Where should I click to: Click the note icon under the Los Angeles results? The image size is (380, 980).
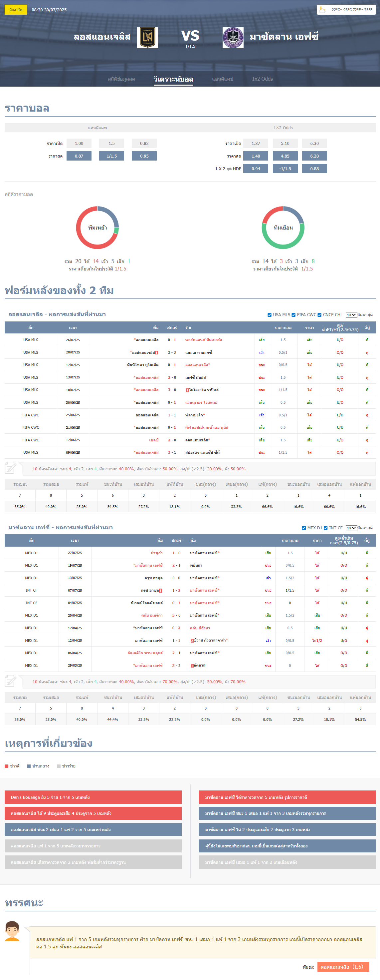pos(11,468)
